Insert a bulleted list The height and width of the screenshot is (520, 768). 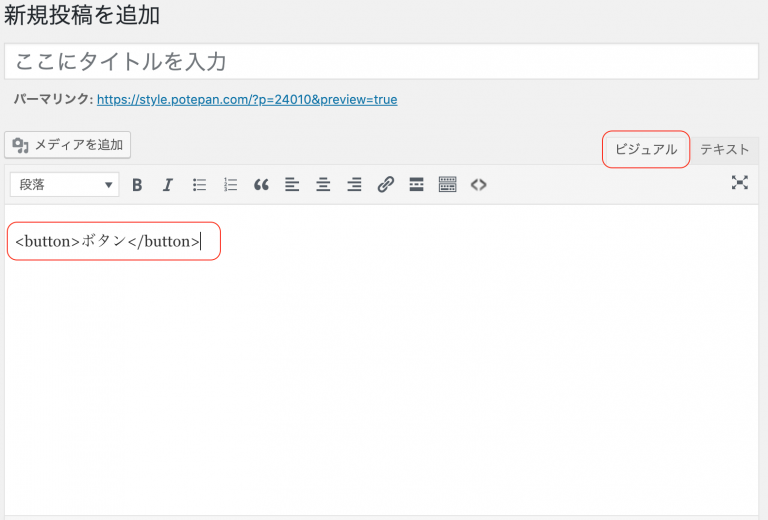click(x=199, y=185)
